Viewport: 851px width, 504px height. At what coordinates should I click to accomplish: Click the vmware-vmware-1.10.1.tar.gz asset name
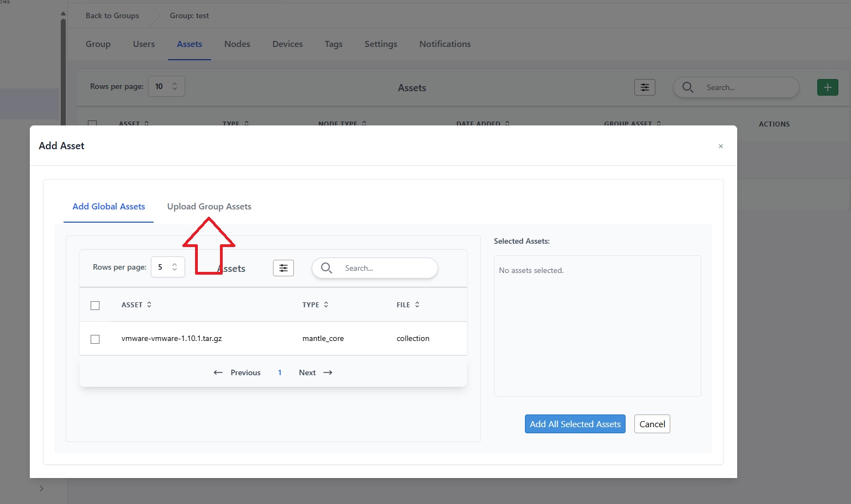172,339
